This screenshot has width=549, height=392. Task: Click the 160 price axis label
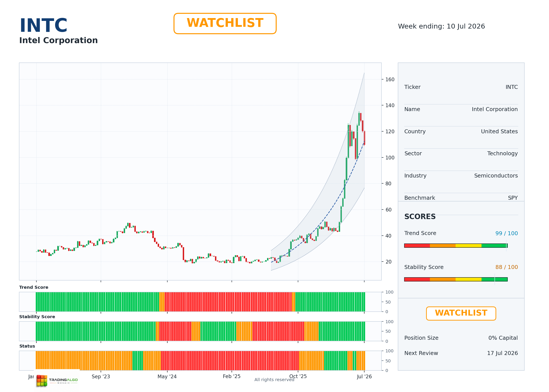[390, 79]
